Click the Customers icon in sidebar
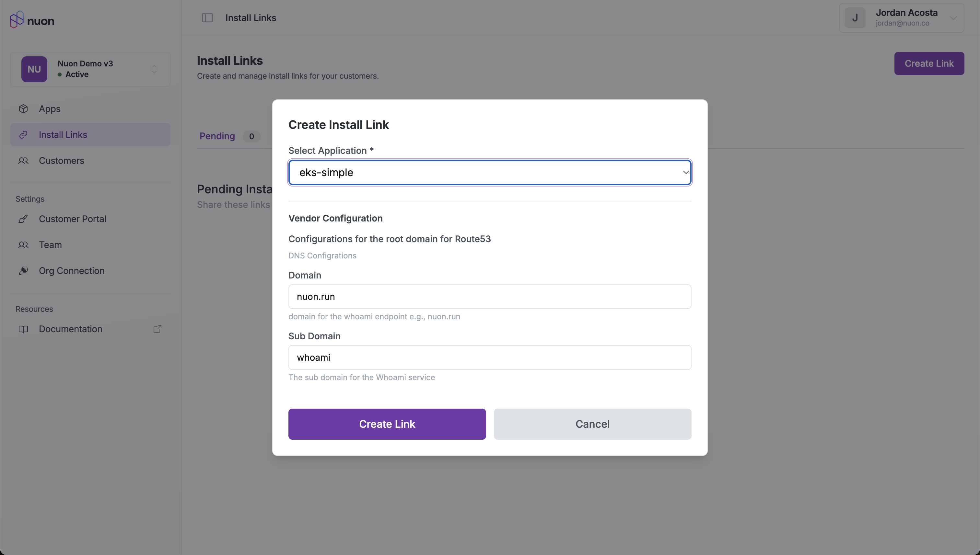Screen dimensions: 980x555 (23, 161)
